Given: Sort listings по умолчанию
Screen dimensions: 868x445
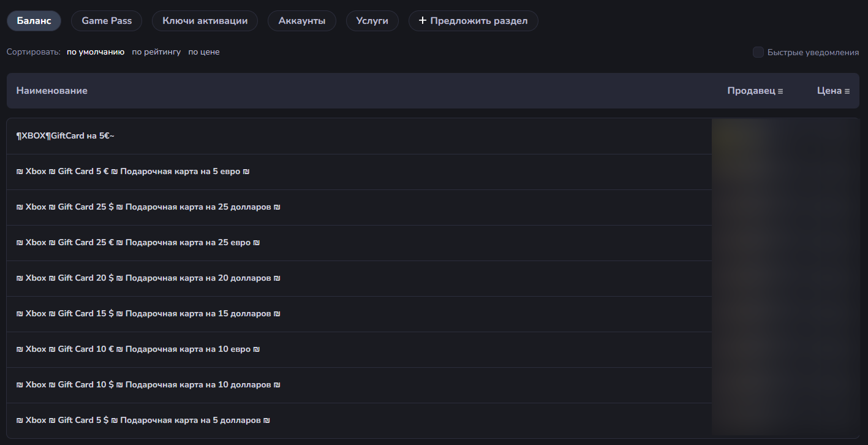Looking at the screenshot, I should pos(96,52).
